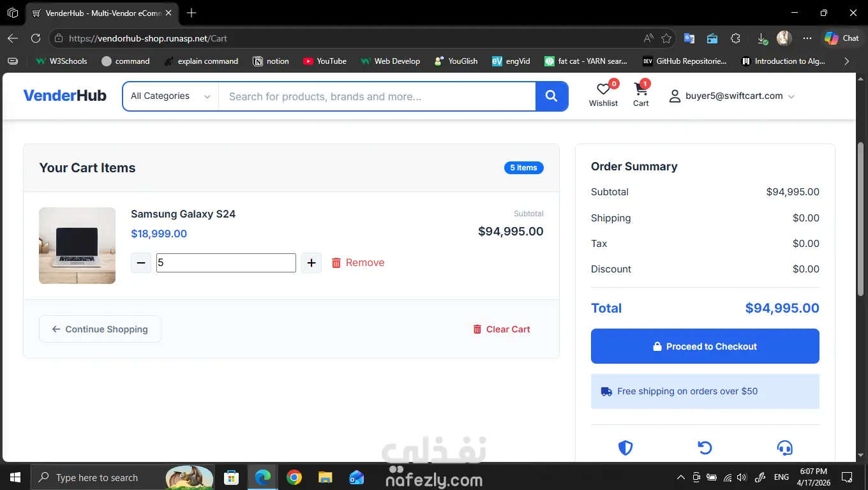Screen dimensions: 868x490
Task: Click the 5 items badge
Action: click(523, 168)
